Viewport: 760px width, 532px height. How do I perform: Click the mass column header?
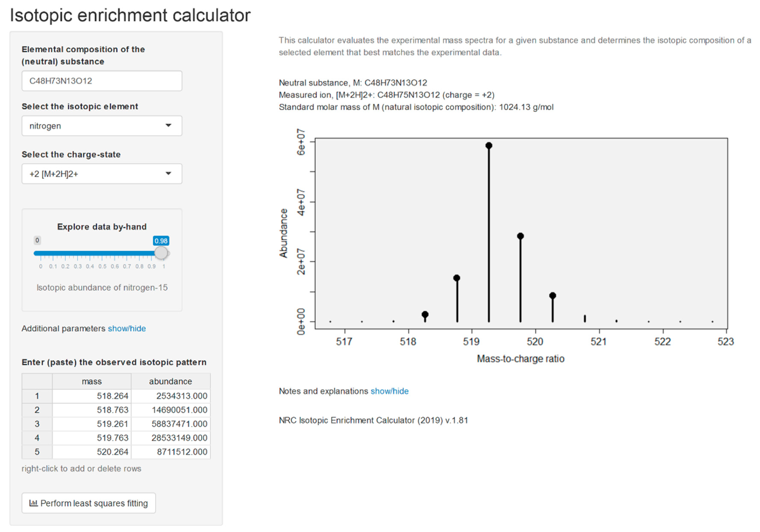[92, 382]
